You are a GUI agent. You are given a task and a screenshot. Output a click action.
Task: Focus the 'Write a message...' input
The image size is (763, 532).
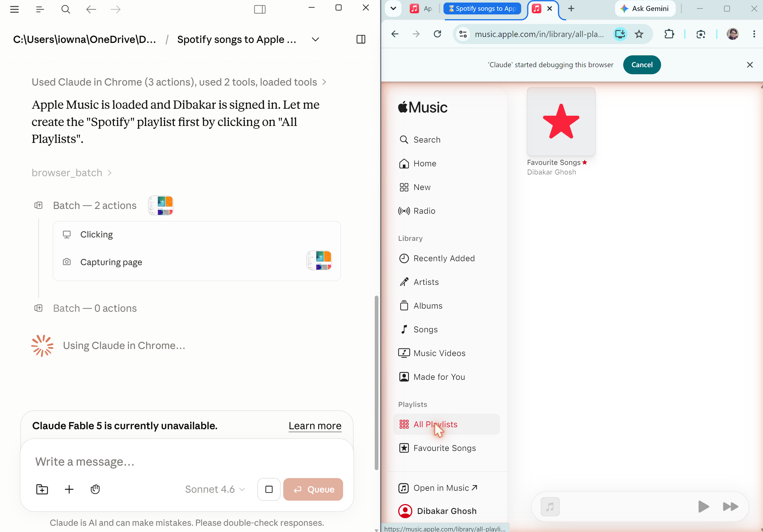coord(187,462)
